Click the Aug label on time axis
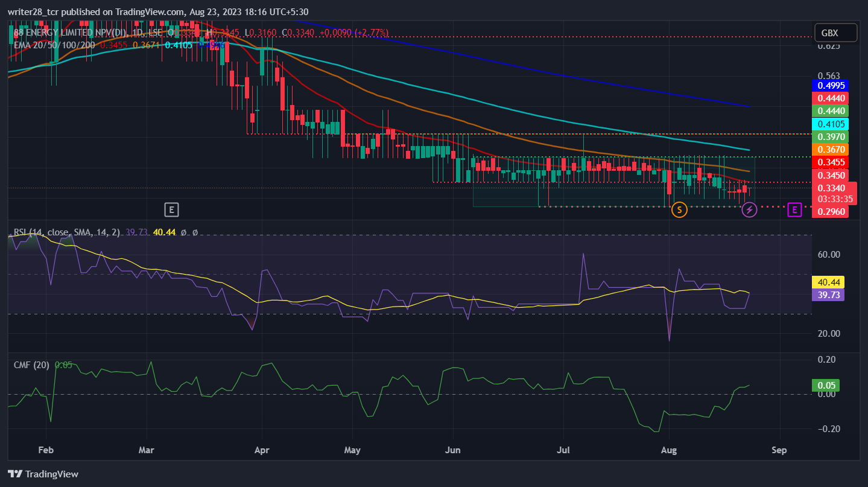 pyautogui.click(x=668, y=450)
